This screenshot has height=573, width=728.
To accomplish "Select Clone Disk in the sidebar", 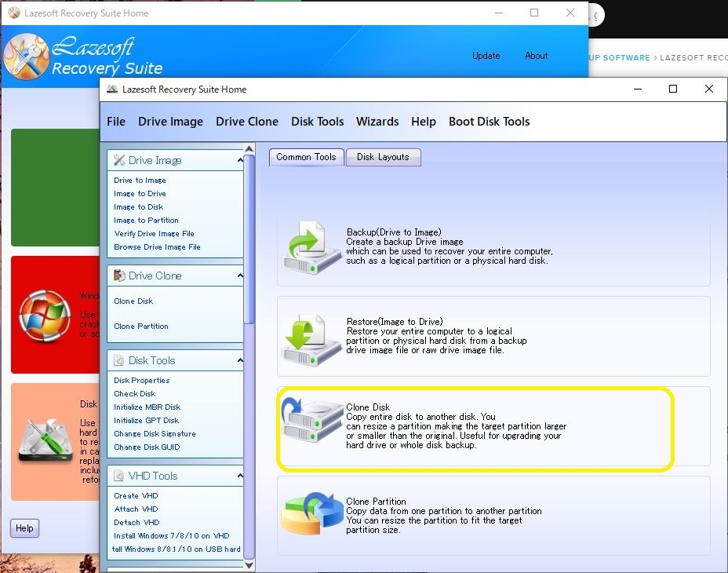I will 133,301.
